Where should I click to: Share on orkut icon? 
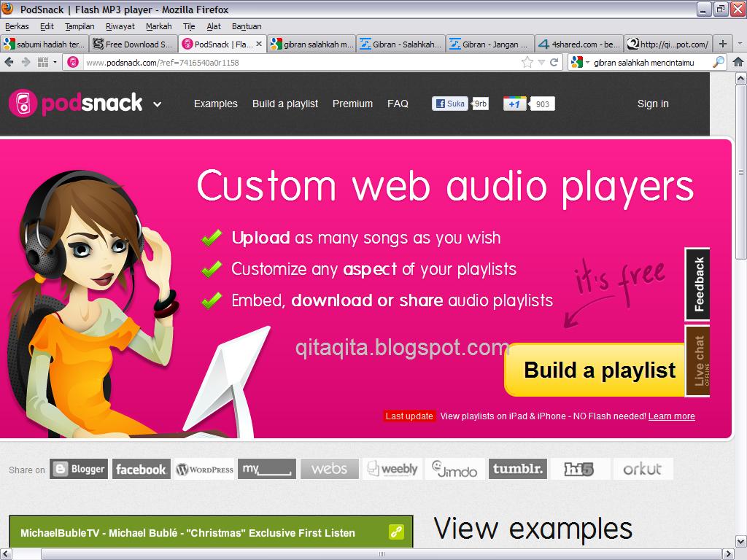point(643,469)
